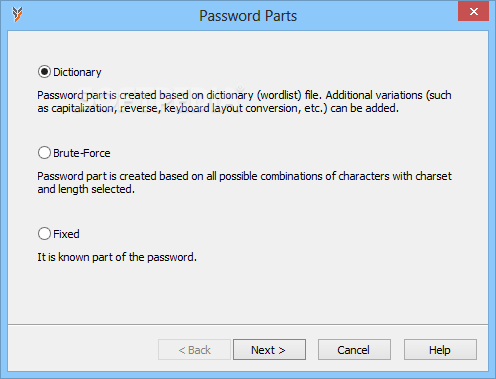The width and height of the screenshot is (496, 379).
Task: Pick the Fixed radio button circle
Action: click(x=44, y=234)
